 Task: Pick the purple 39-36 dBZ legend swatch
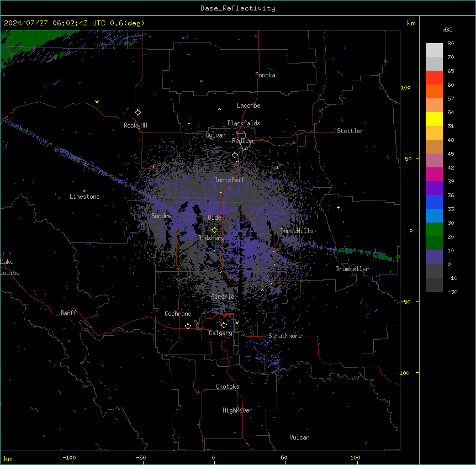[434, 188]
